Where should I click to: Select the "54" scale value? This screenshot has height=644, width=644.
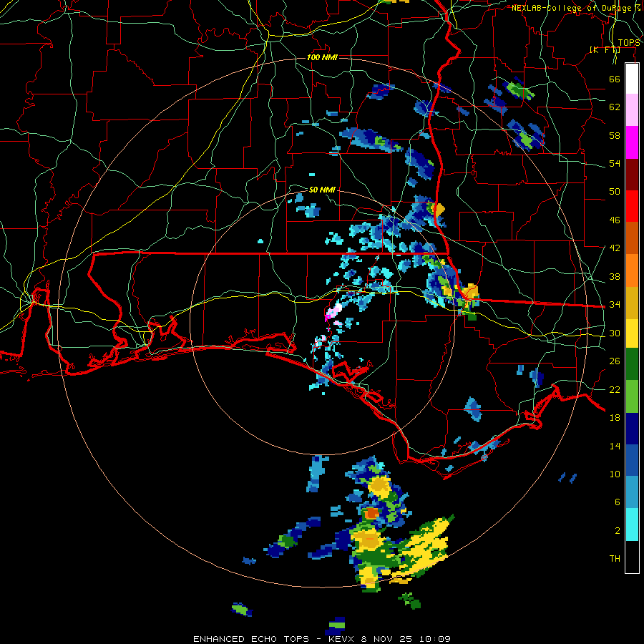coord(615,163)
